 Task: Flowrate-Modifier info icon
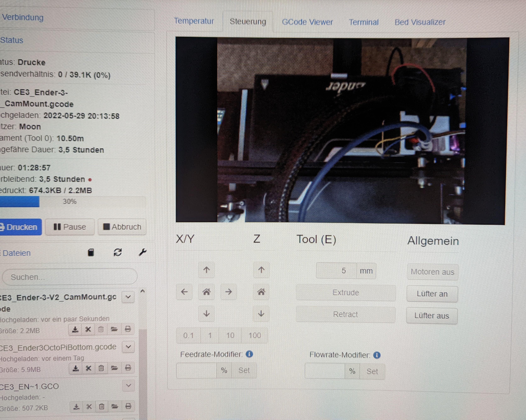point(377,355)
